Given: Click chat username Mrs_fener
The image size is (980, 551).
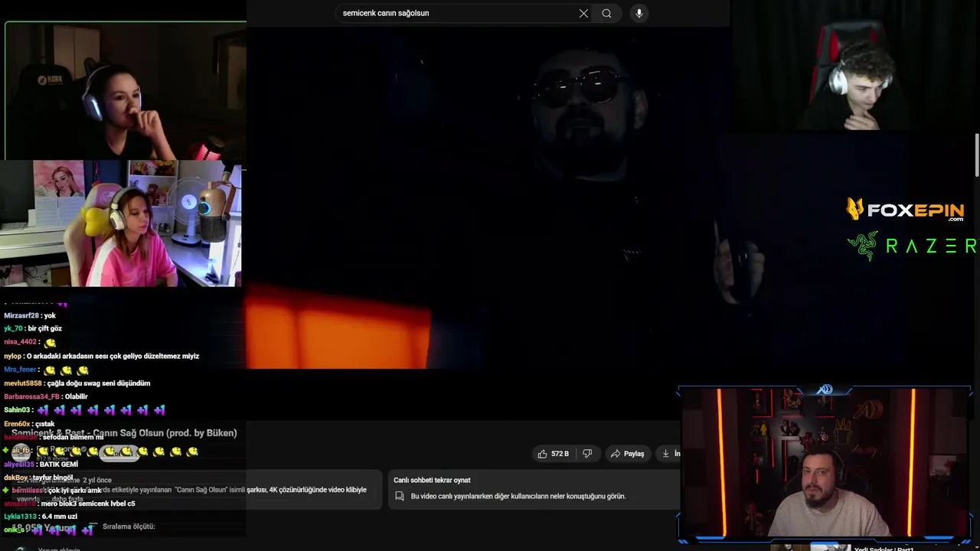Looking at the screenshot, I should 20,370.
